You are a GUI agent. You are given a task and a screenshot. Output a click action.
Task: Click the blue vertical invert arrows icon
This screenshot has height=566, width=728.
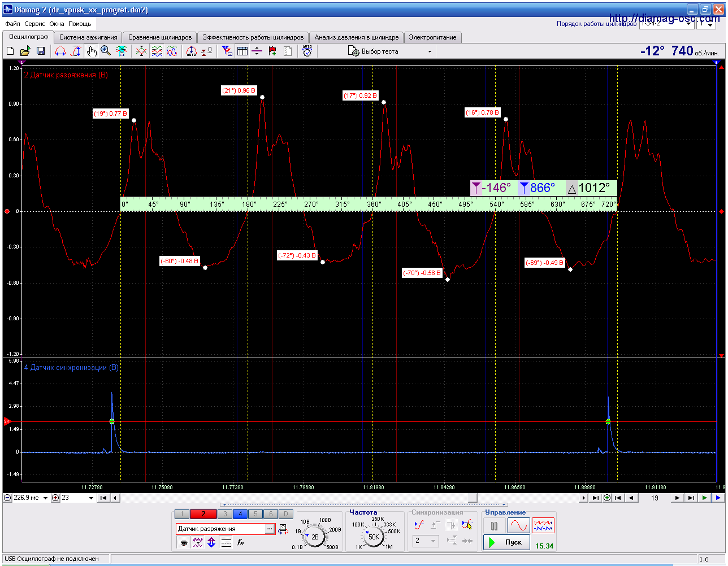(211, 543)
